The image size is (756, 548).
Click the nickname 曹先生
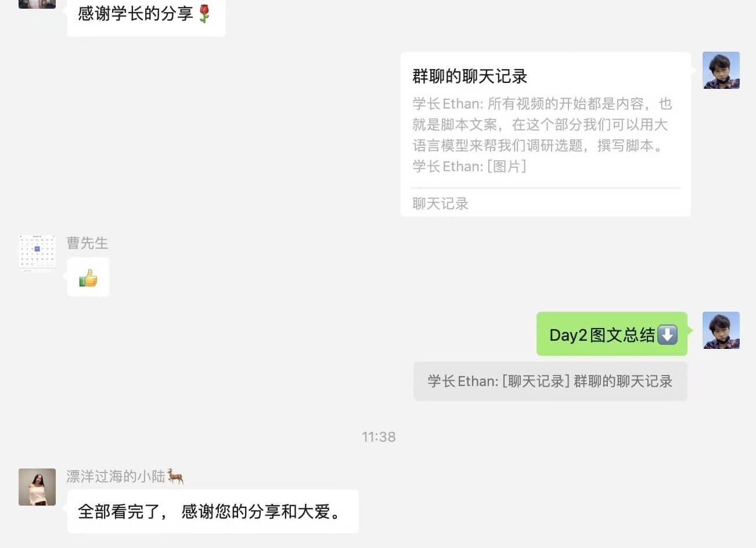pos(87,243)
